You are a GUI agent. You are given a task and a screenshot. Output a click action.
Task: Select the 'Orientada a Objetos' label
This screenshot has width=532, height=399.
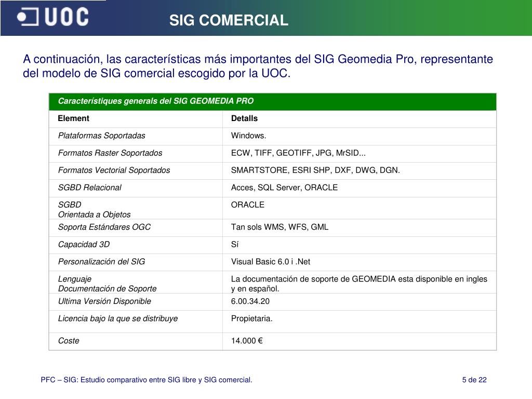coord(95,215)
